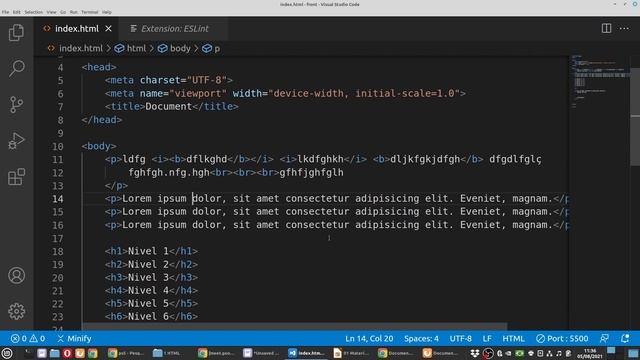
Task: Open the Selection menu
Action: (33, 12)
